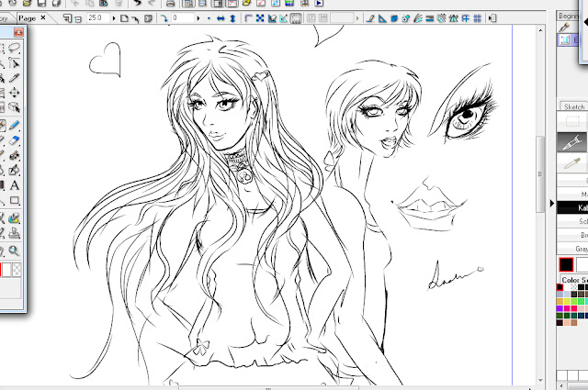
Task: Expand the side panel using black triangle
Action: (x=552, y=203)
